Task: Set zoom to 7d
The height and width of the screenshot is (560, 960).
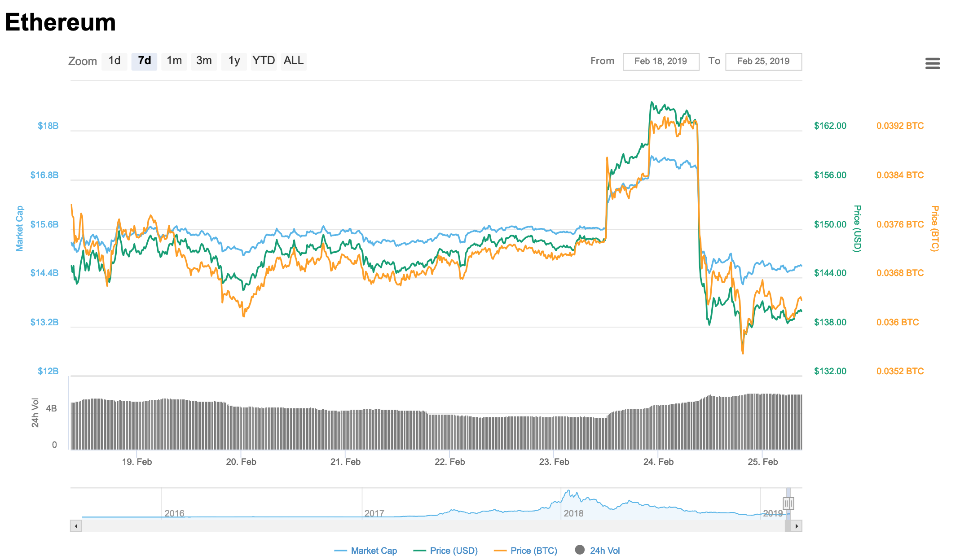Action: (x=144, y=61)
